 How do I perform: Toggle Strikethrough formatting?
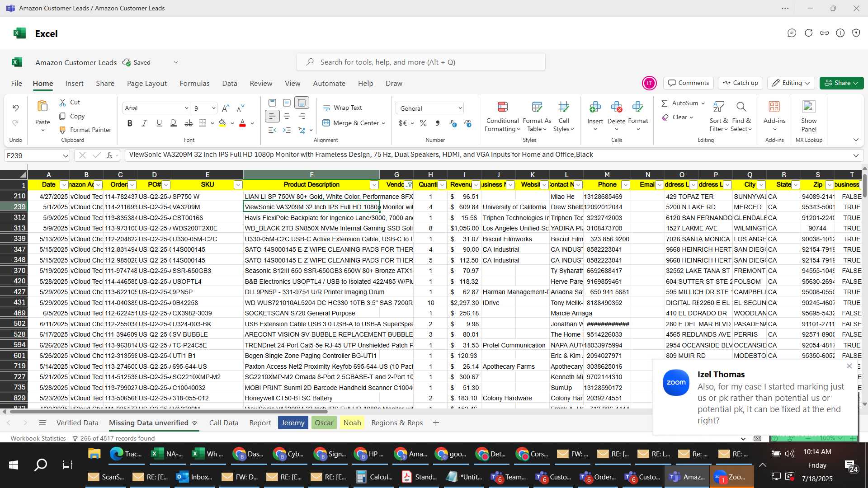tap(189, 123)
